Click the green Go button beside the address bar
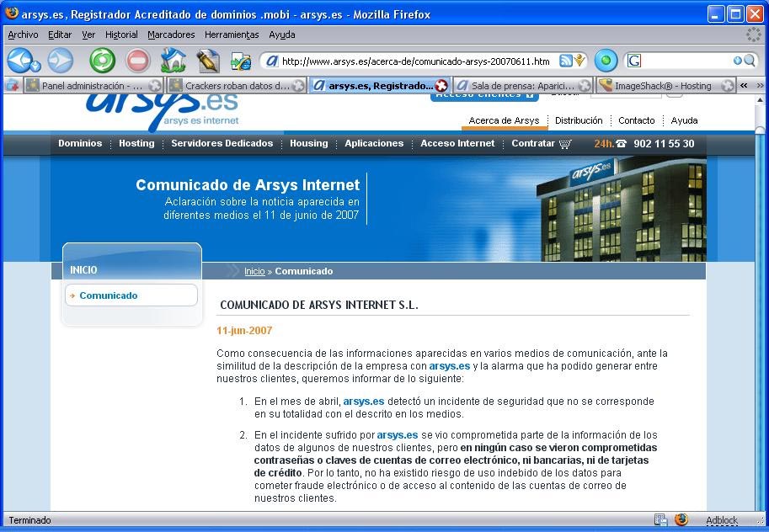This screenshot has width=769, height=532. coord(606,61)
